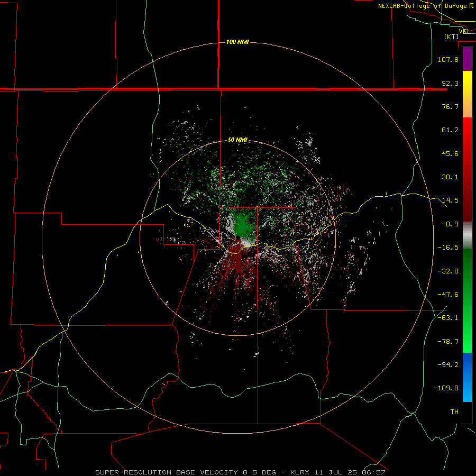Image resolution: width=476 pixels, height=476 pixels.
Task: Click the dark red outbound velocity patch south of radar
Action: click(x=237, y=258)
